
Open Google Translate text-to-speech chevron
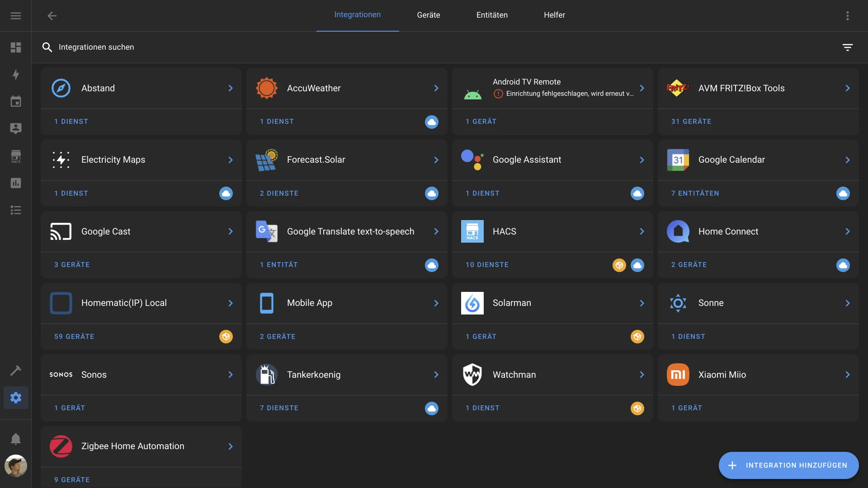point(436,231)
